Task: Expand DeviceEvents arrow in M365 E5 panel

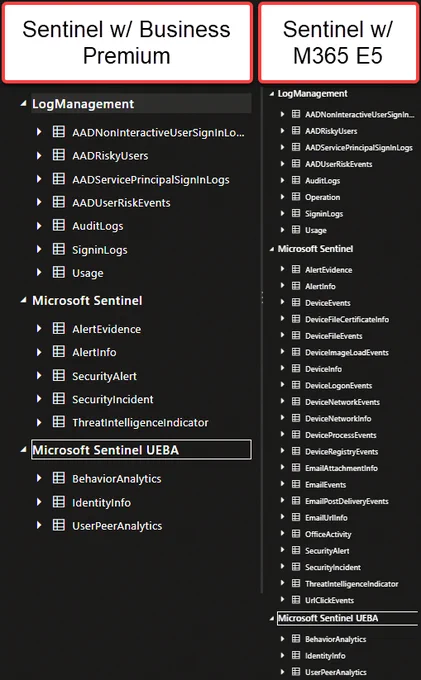Action: [x=282, y=302]
